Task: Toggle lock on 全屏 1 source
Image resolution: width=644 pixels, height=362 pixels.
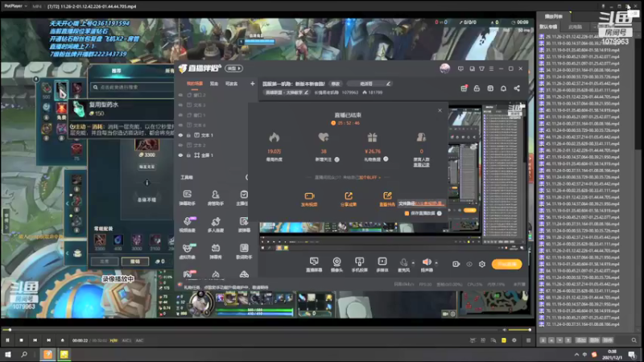Action: coord(189,155)
